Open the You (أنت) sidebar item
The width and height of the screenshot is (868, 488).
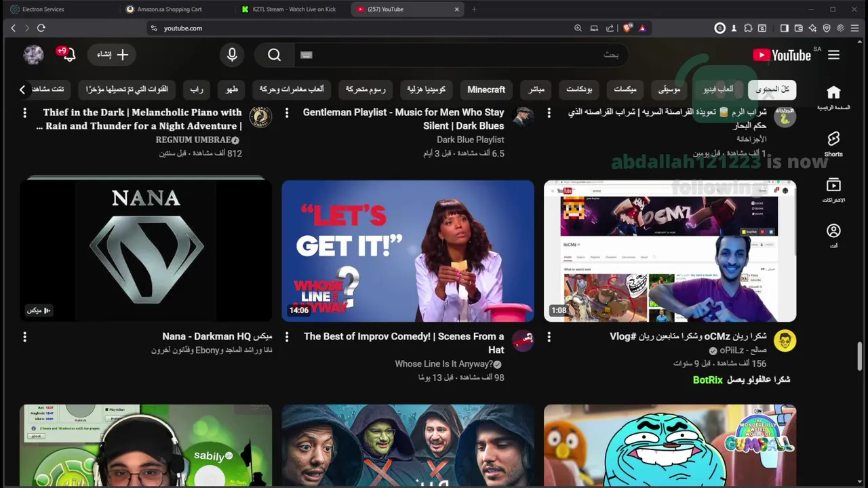[x=833, y=236]
